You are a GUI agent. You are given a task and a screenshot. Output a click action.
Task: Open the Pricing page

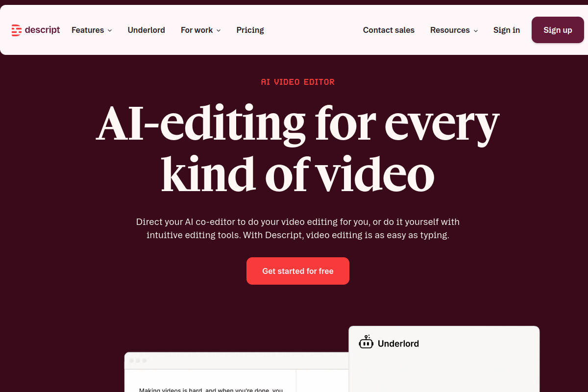[250, 30]
